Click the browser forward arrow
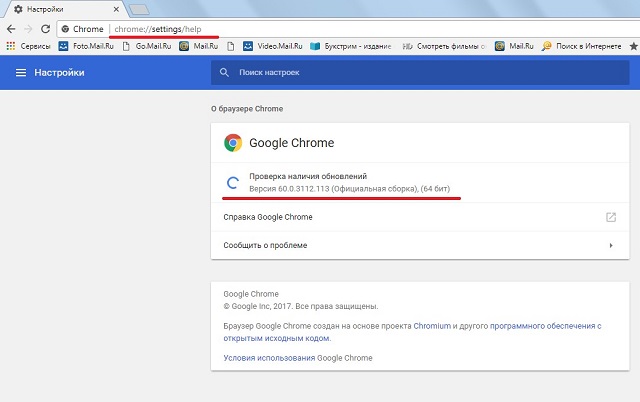Screen dimensions: 640x402 click(28, 29)
